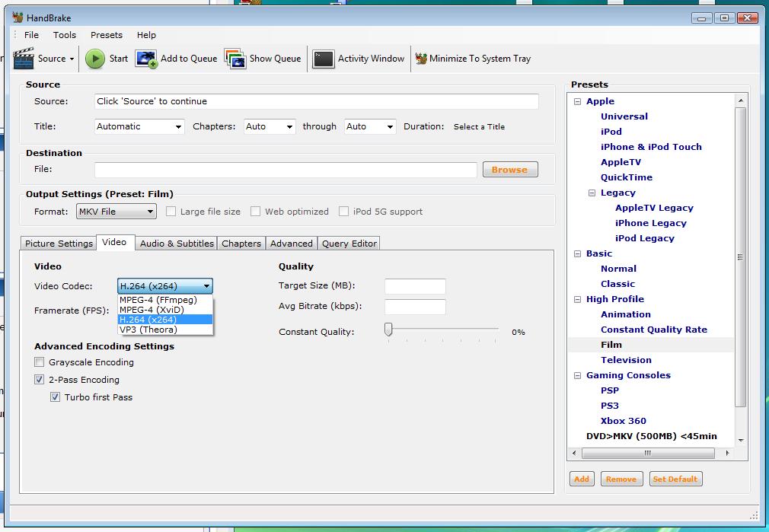
Task: Click the Add preset button
Action: click(x=582, y=479)
